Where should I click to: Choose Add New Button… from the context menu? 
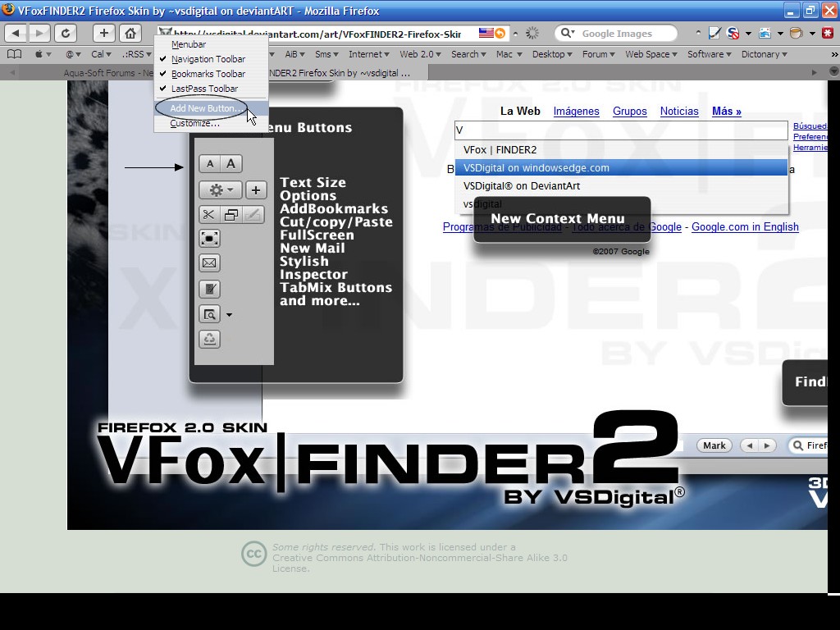click(211, 108)
